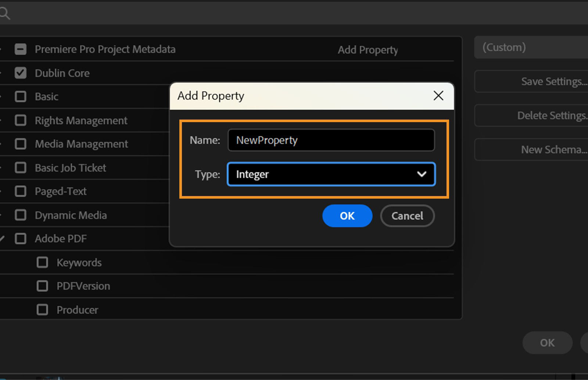Expand the Adobe PDF schema tree
This screenshot has width=588, height=380.
point(2,238)
